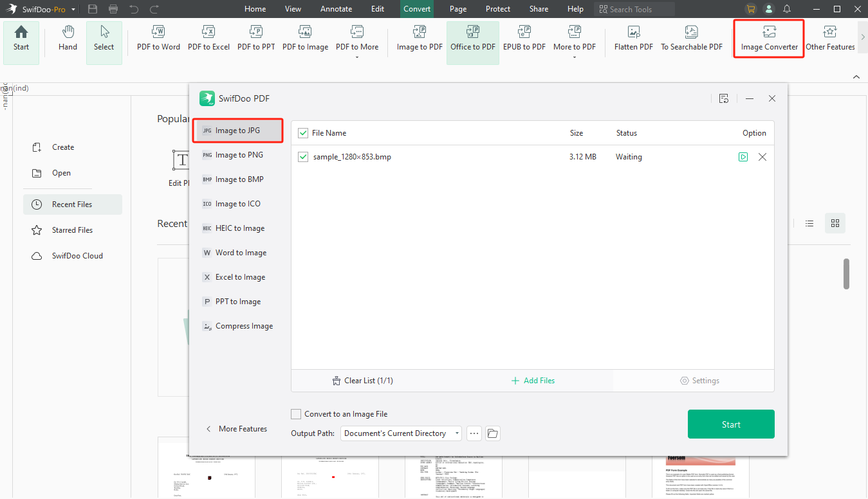
Task: Collapse the ribbon with the up chevron
Action: coord(856,77)
